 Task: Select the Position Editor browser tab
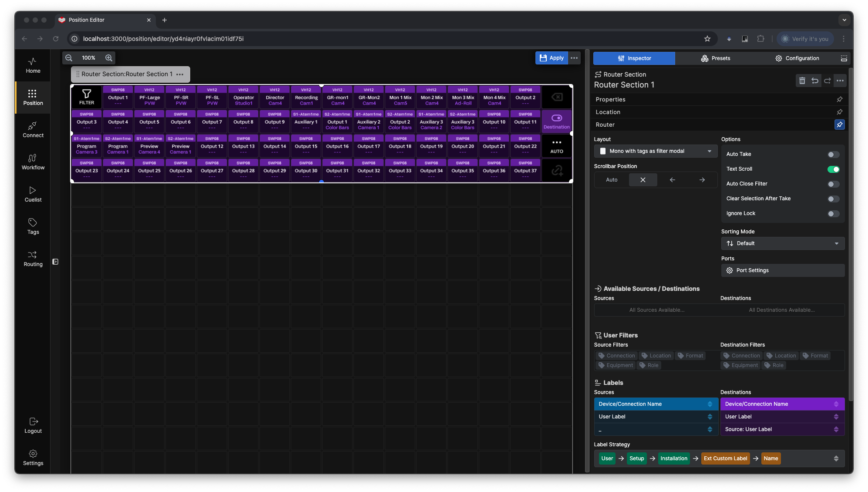click(104, 20)
